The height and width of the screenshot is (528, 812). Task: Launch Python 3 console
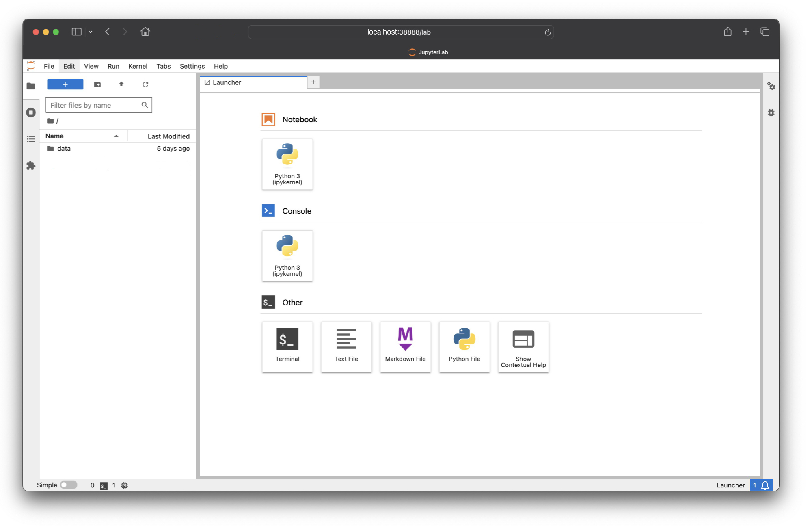(x=287, y=255)
